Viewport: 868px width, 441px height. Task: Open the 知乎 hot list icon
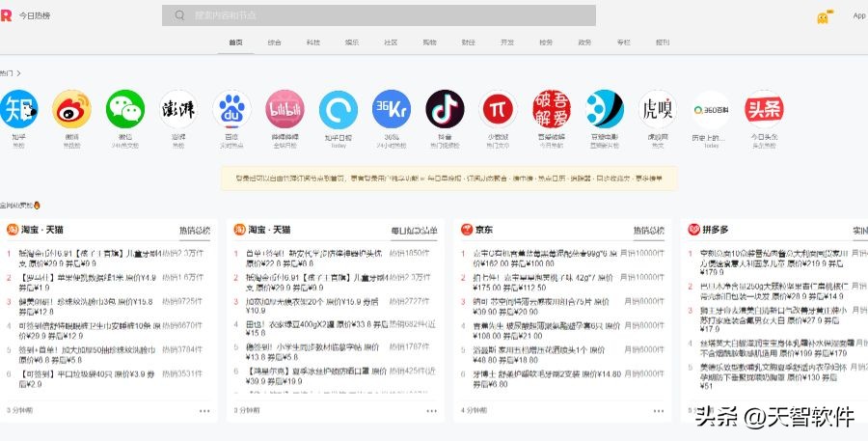click(19, 109)
